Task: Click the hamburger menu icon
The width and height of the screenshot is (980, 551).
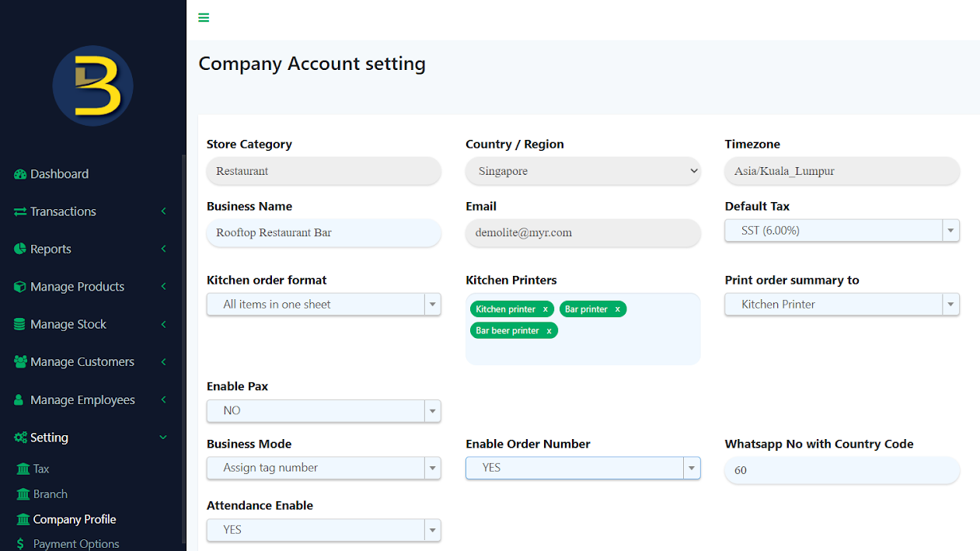Action: coord(204,18)
